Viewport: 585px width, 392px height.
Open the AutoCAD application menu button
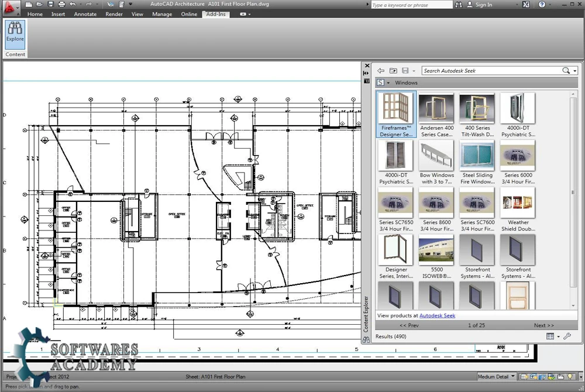coord(11,8)
